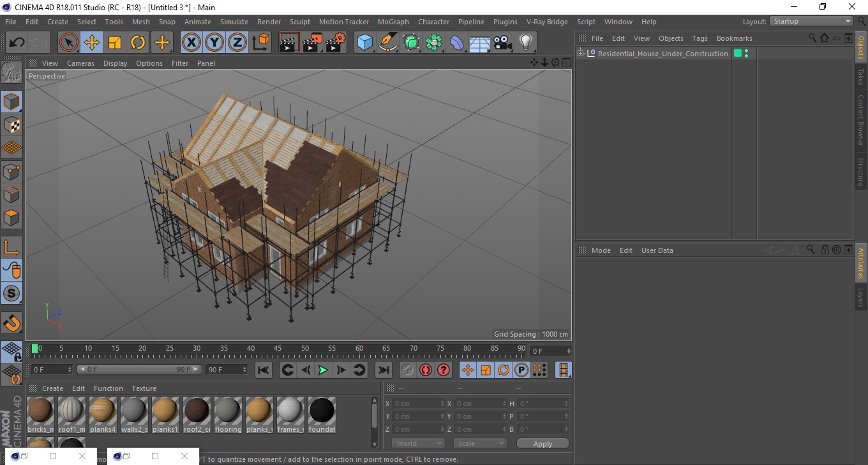Open the spline Pen tool
The height and width of the screenshot is (465, 868).
coord(388,43)
